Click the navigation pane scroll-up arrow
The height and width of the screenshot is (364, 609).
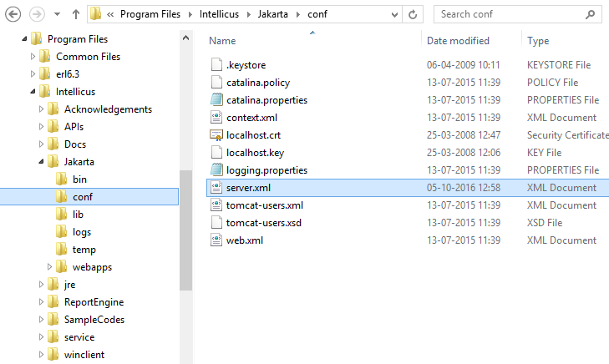click(x=185, y=38)
